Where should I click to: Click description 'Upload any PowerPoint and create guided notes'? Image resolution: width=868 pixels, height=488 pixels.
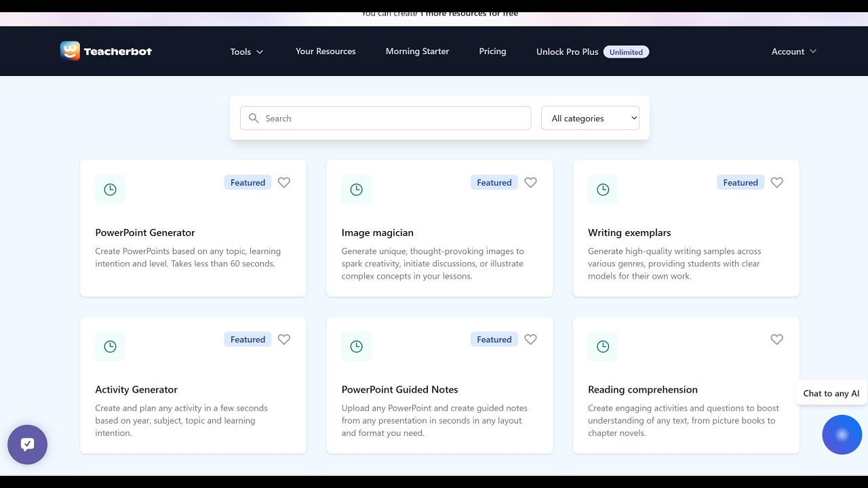click(434, 420)
